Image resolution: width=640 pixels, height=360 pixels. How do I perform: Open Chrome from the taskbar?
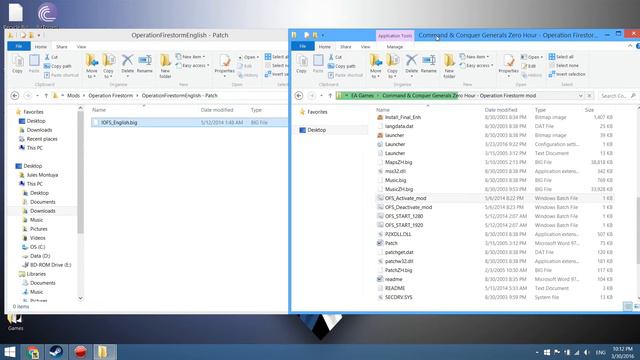point(33,352)
